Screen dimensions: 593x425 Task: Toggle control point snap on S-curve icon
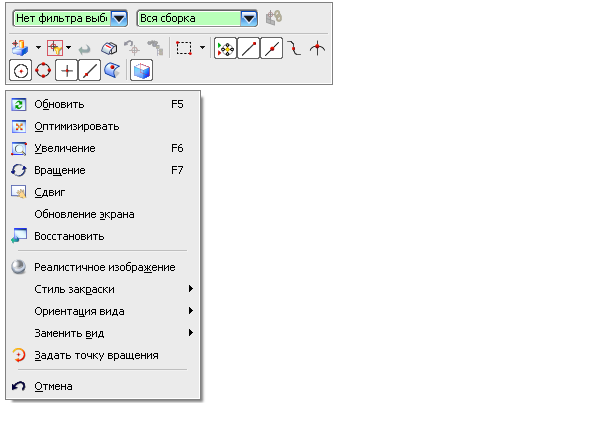[x=294, y=48]
